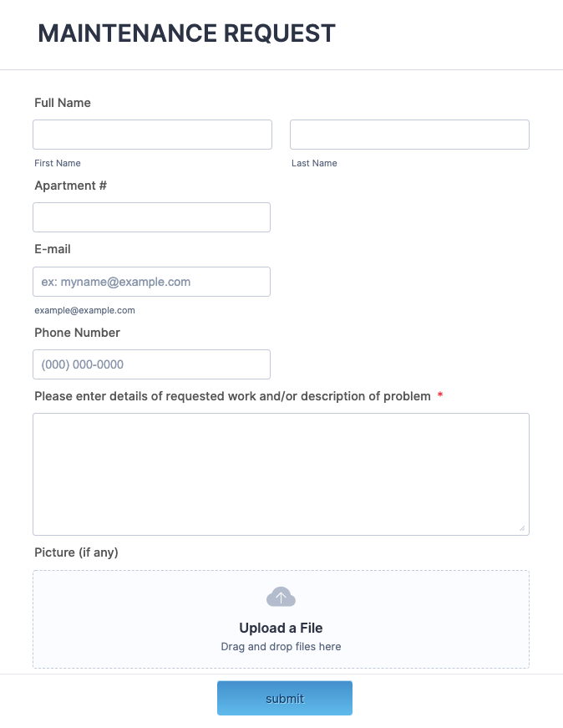This screenshot has width=563, height=728.
Task: Click the "Drag and drop files here" text
Action: 281,646
